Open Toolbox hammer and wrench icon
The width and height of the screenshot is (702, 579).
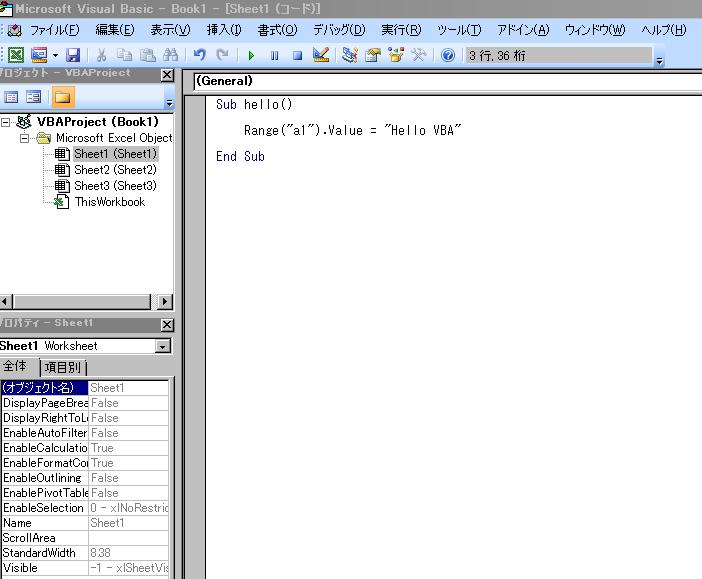[419, 55]
